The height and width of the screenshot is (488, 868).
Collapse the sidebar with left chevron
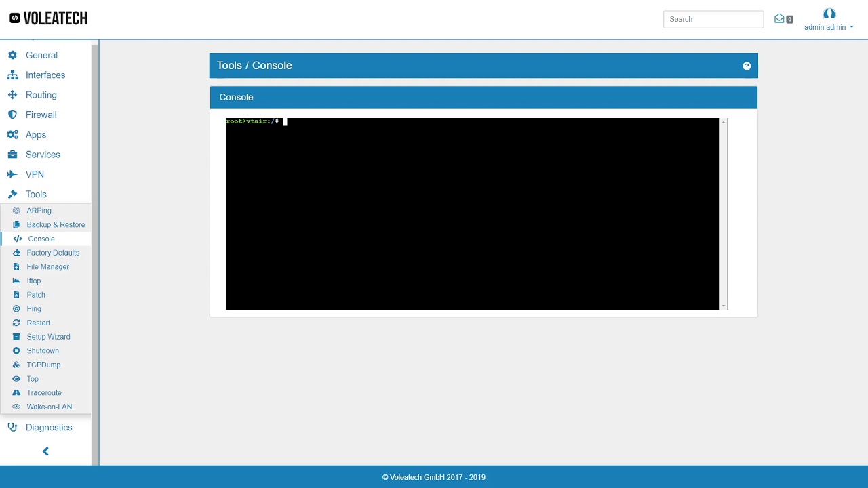45,451
